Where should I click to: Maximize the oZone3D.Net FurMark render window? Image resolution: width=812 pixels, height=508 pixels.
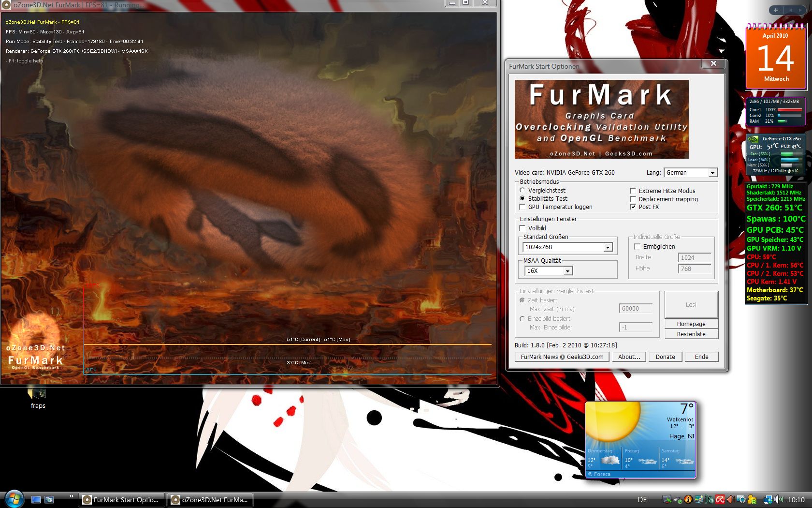coord(466,3)
